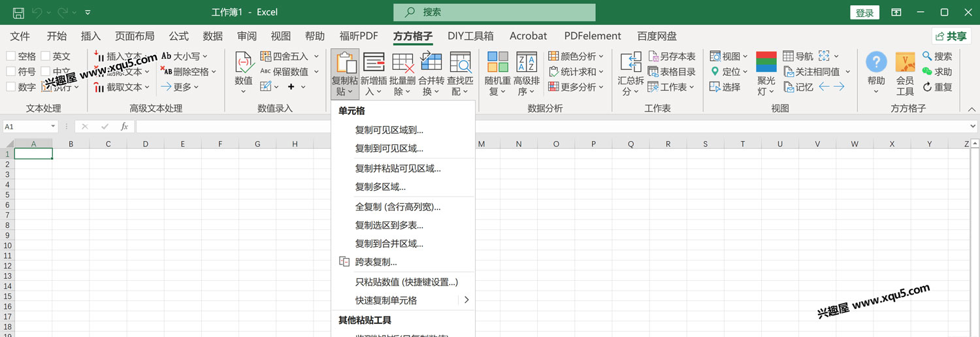Click 表格目录 sheet directory
This screenshot has height=337, width=980.
point(672,71)
